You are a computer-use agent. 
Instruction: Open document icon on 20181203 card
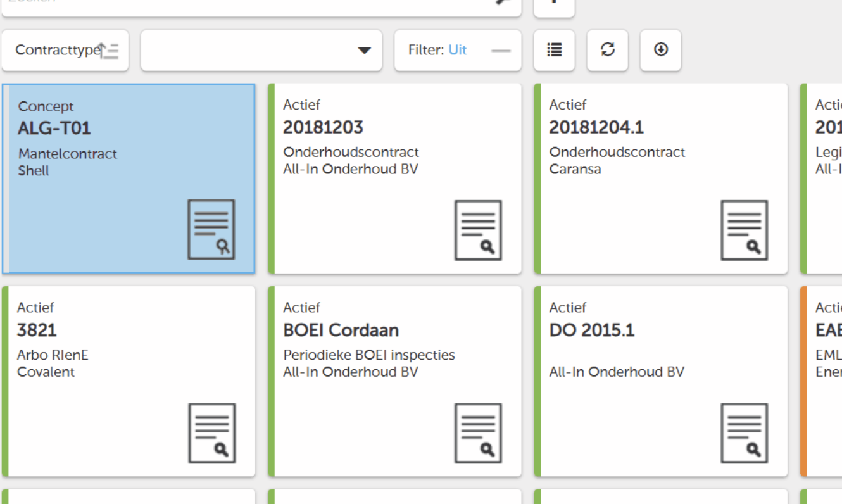pos(479,230)
